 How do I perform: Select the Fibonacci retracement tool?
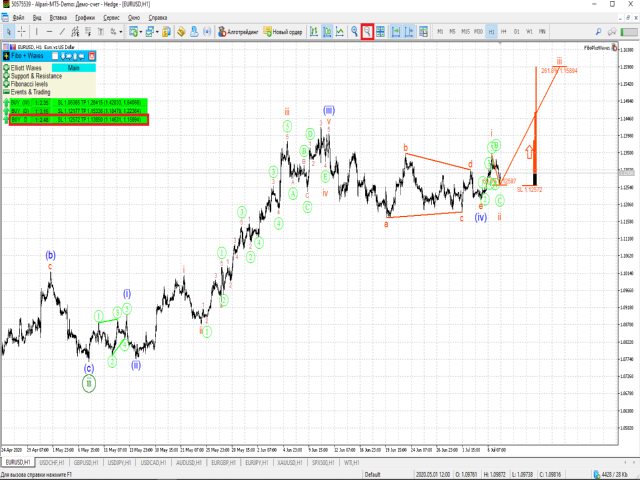click(x=88, y=31)
